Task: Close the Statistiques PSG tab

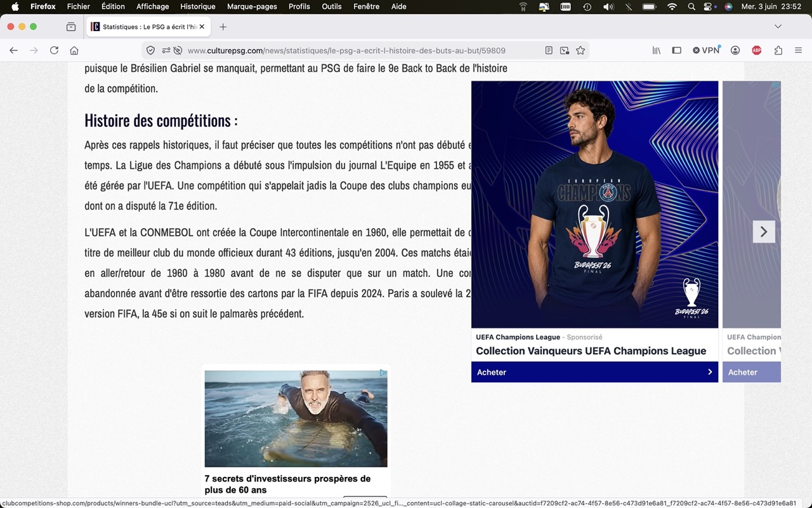Action: (202, 27)
